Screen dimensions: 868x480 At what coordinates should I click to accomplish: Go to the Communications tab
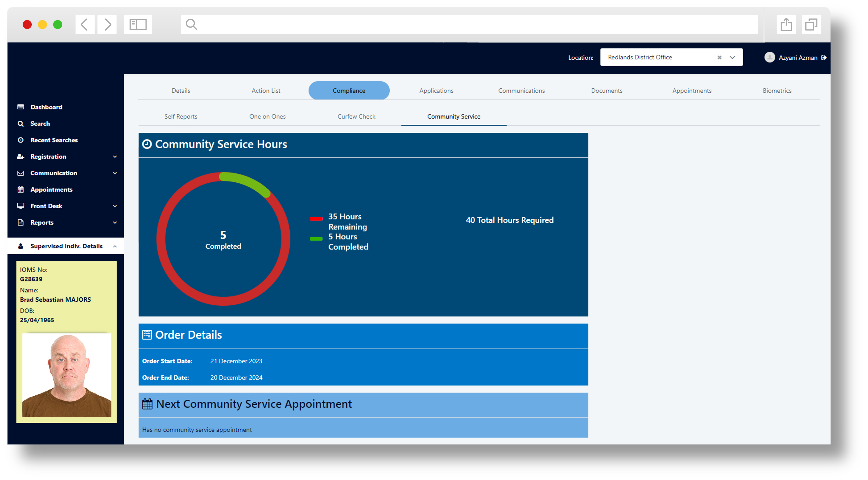point(522,91)
